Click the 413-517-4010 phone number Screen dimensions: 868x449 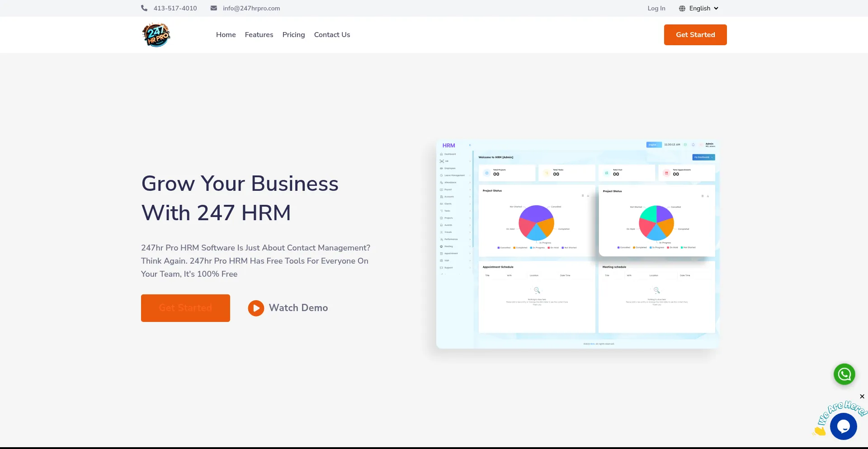click(x=175, y=9)
